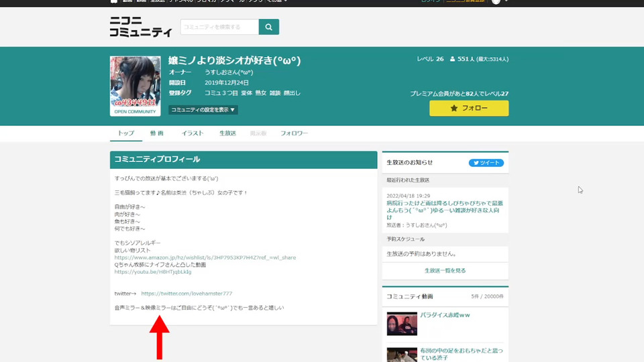Click the 放送者：うすしおさん(°ω°) line
This screenshot has width=644, height=362.
pos(417,225)
